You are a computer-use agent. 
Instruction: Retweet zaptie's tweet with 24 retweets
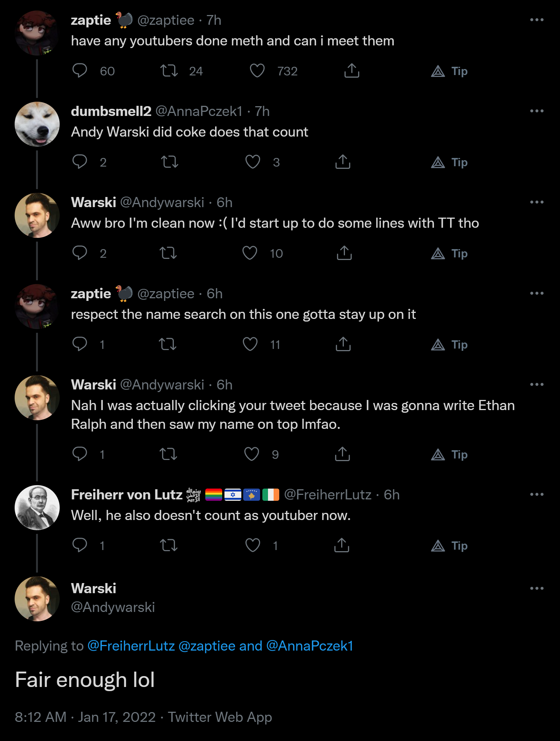tap(169, 71)
